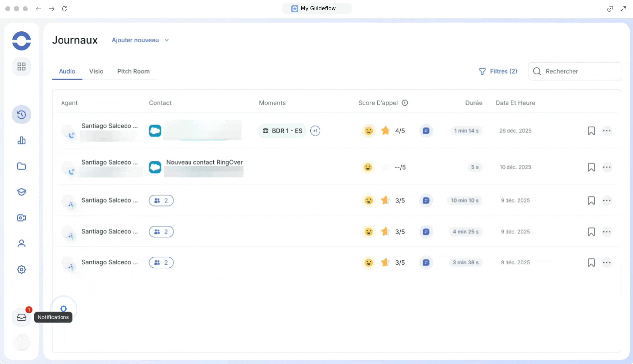Open the Notifications inbox icon
The width and height of the screenshot is (633, 364).
(21, 317)
